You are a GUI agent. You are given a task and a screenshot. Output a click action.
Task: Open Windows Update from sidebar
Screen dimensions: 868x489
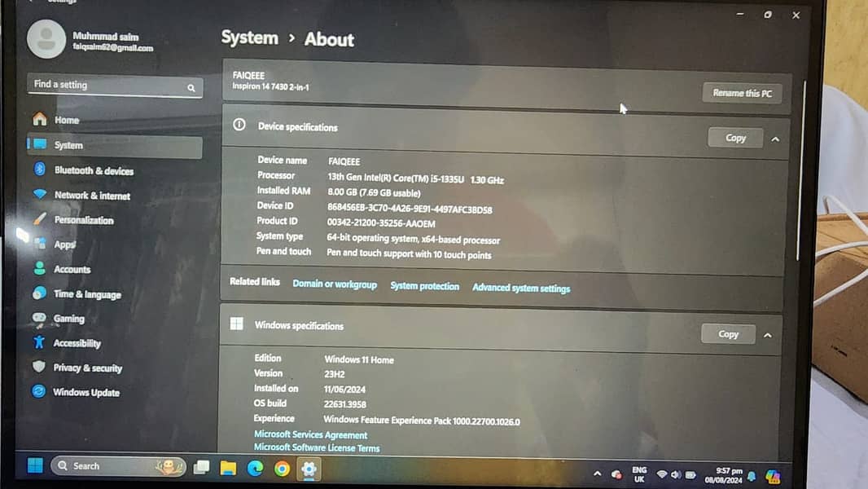point(85,392)
